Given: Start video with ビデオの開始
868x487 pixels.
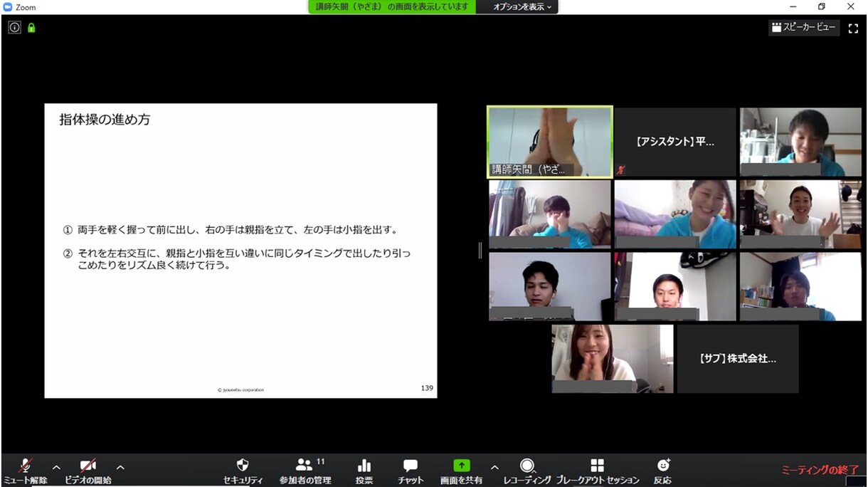Looking at the screenshot, I should (88, 471).
